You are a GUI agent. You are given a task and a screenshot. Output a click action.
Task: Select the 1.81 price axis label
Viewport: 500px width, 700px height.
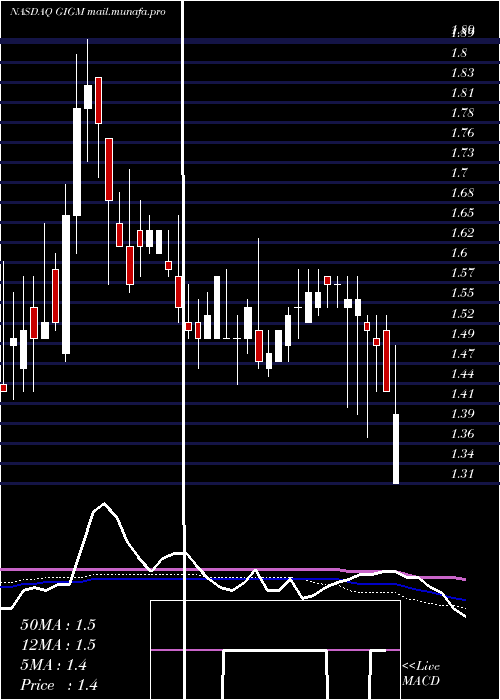pyautogui.click(x=462, y=93)
